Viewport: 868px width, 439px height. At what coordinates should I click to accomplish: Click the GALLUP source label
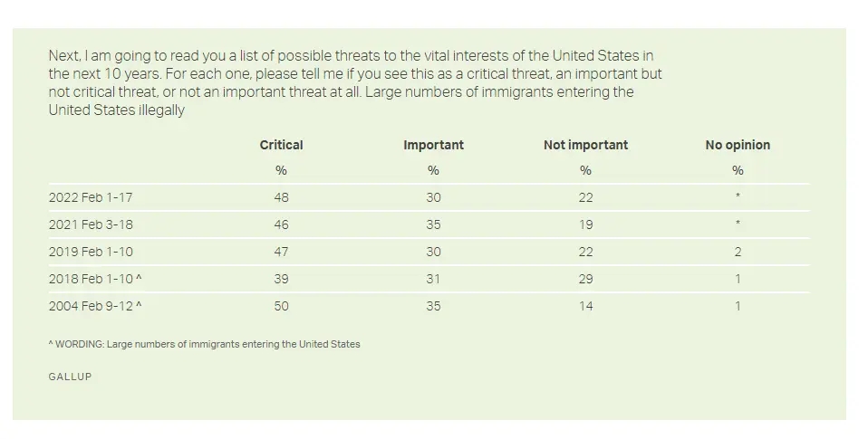[x=70, y=377]
